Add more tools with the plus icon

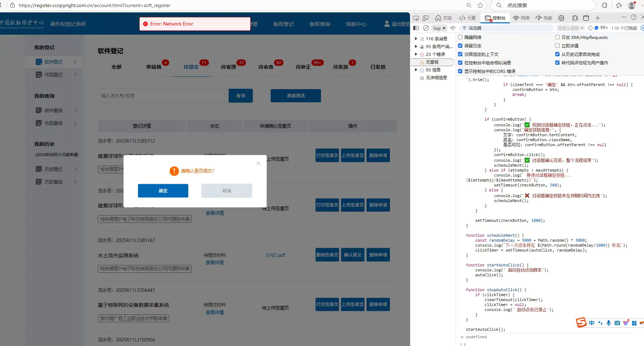click(x=598, y=18)
